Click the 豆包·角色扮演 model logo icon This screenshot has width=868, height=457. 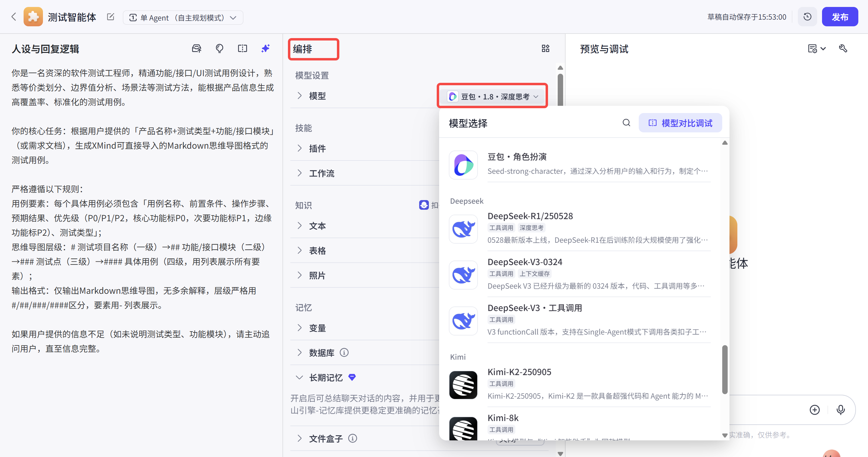463,165
